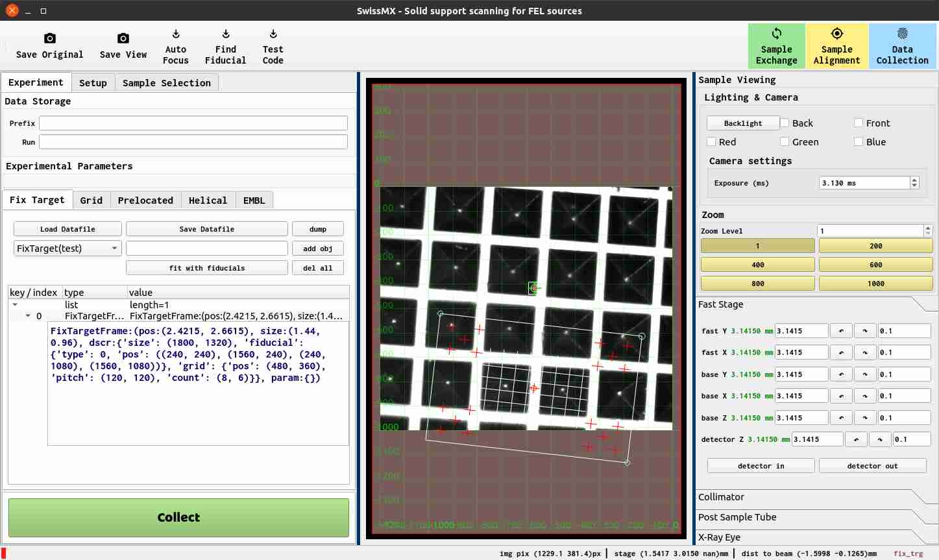Open the Data Collection mode
Image resolution: width=939 pixels, height=560 pixels.
click(x=902, y=46)
